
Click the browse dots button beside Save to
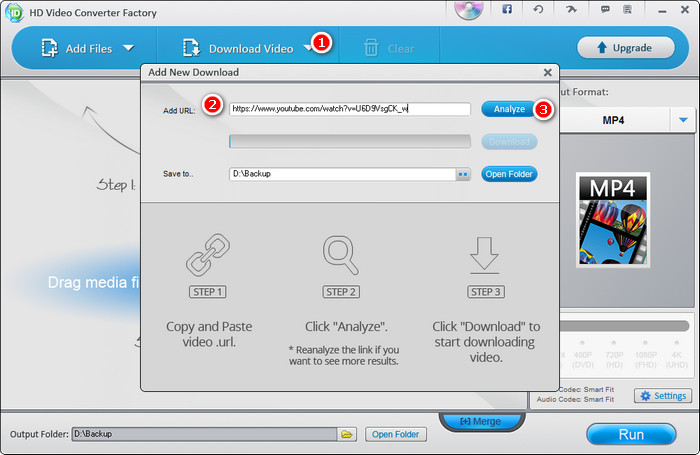(463, 175)
